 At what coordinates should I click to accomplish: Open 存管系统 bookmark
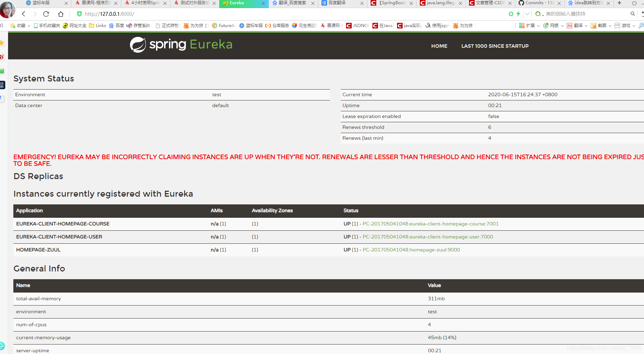pos(138,26)
